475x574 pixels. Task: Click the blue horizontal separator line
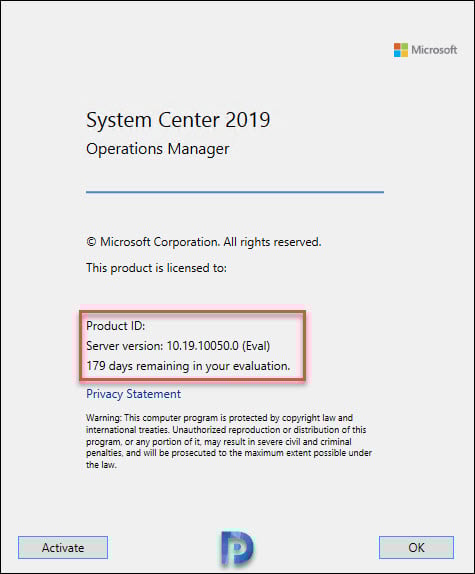coord(235,191)
